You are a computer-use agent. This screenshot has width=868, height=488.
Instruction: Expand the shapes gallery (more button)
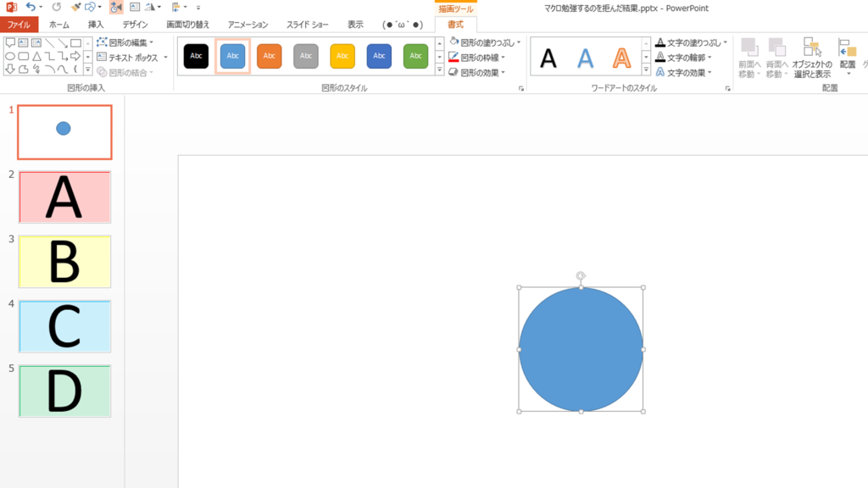tap(87, 69)
